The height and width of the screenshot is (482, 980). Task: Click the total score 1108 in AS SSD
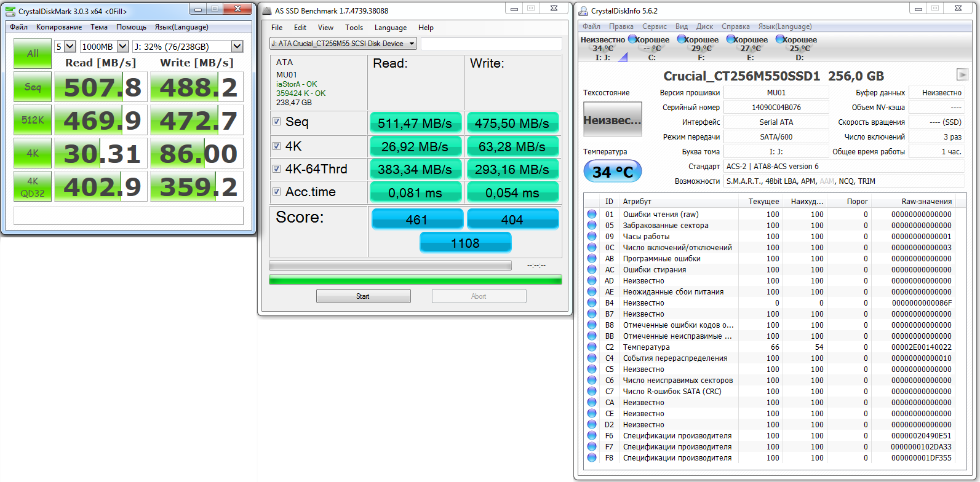(465, 243)
